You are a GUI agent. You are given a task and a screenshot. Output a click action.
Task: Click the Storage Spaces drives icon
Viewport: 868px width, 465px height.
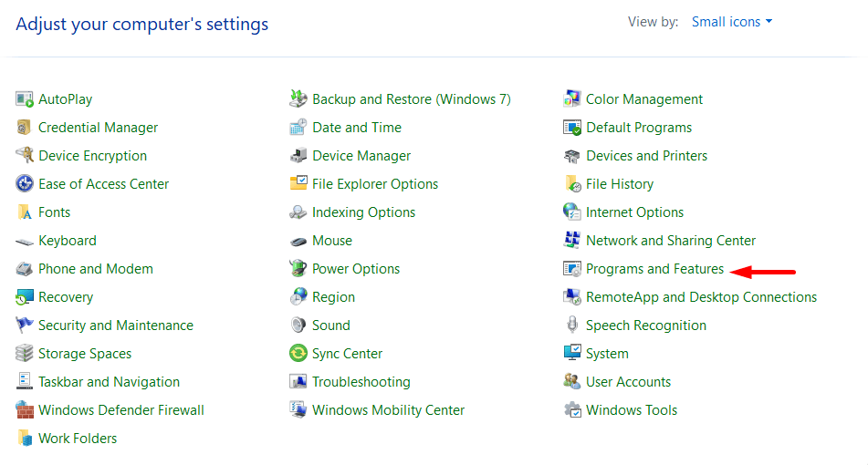pos(25,354)
